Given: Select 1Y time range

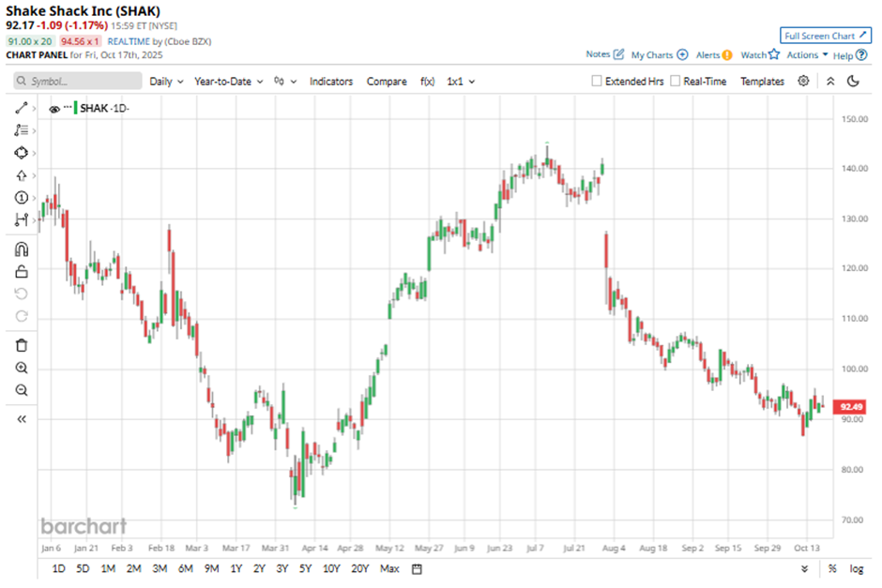Looking at the screenshot, I should coord(236,569).
